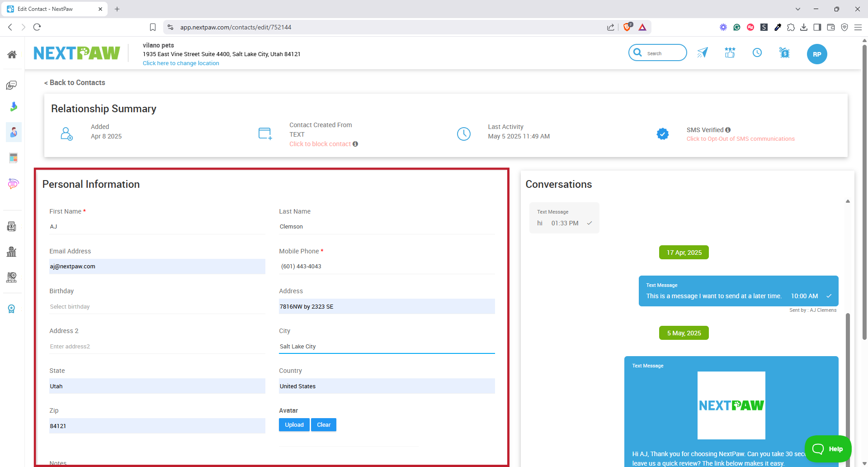Click the NextPaw image in text message
Screen dimensions: 868x467
(x=731, y=405)
